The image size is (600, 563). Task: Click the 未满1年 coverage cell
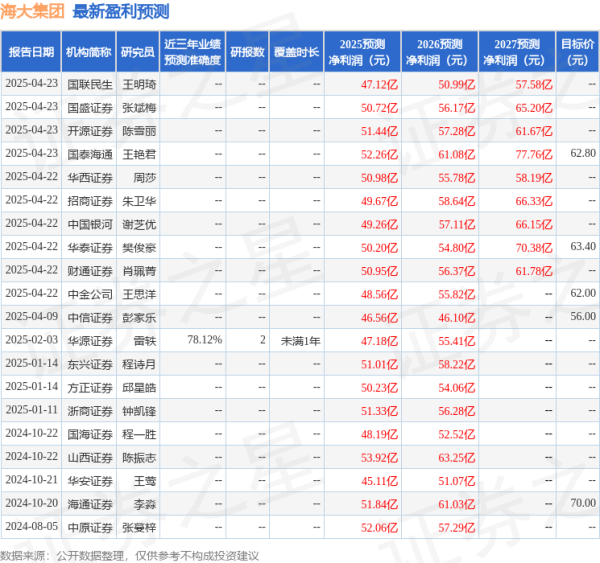coord(300,341)
